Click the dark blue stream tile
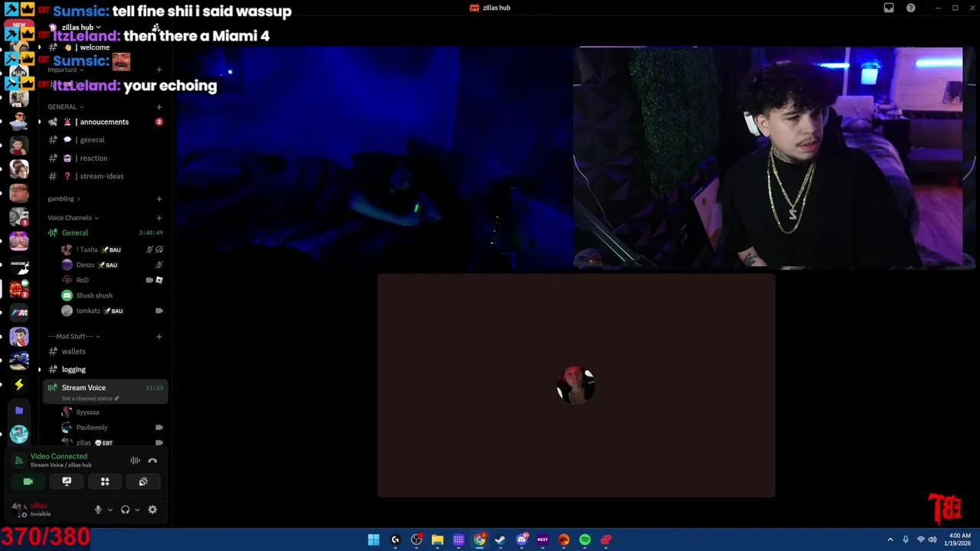This screenshot has width=980, height=551. [374, 158]
